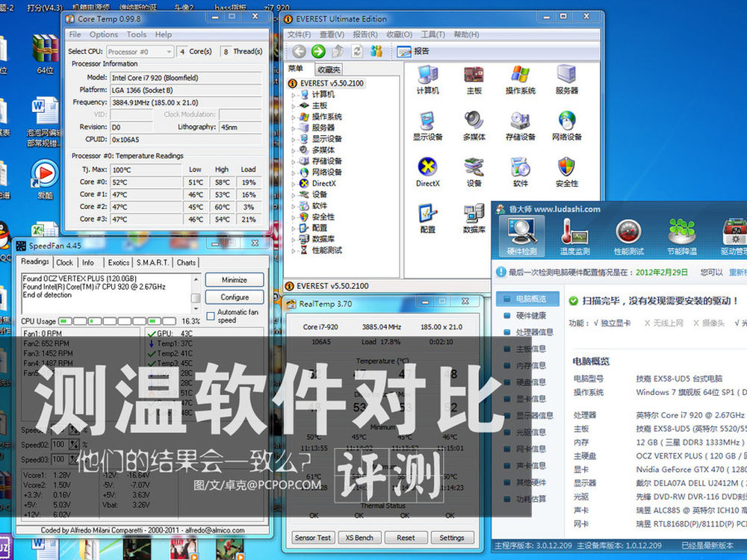
Task: Open the 主板 icon in EVEREST panel
Action: (474, 80)
